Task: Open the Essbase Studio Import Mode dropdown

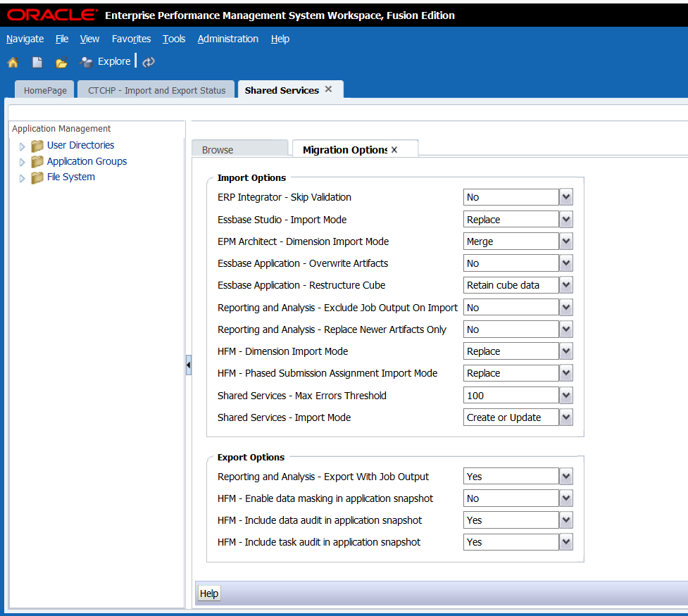Action: point(565,219)
